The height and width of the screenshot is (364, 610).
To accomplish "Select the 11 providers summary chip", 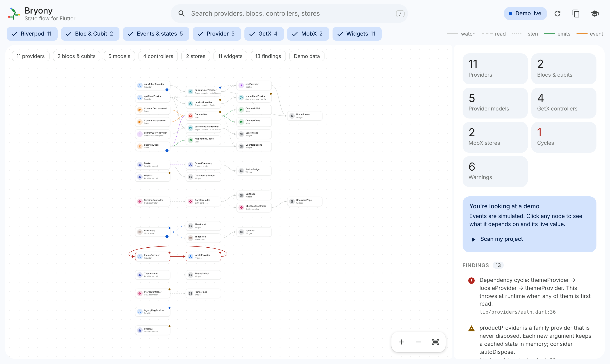I will 31,56.
